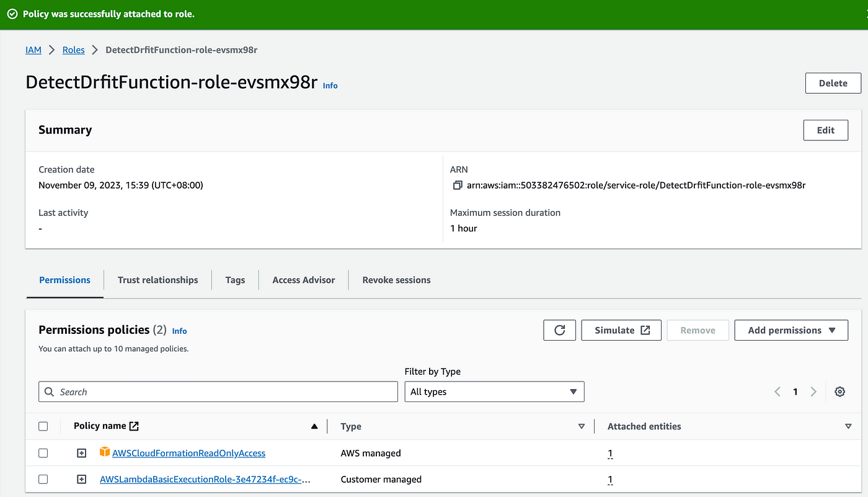Open the Add permissions dropdown
The width and height of the screenshot is (868, 497).
point(791,330)
